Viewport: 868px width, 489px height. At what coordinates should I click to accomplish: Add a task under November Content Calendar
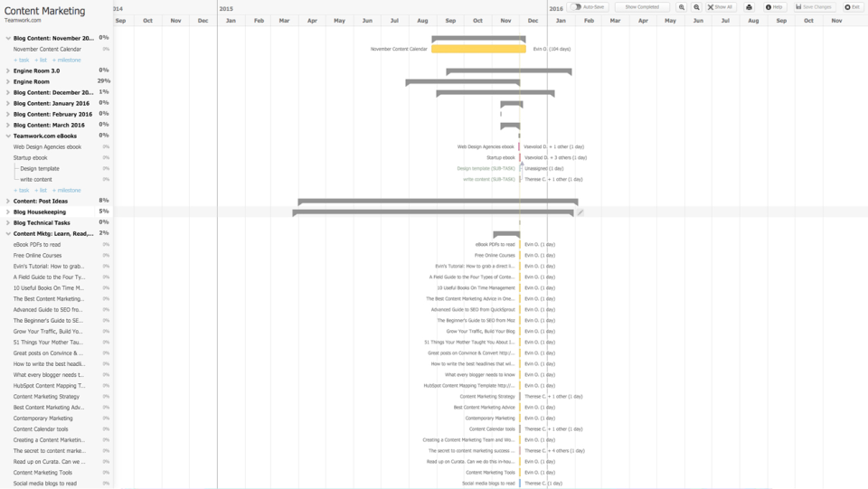pyautogui.click(x=21, y=60)
